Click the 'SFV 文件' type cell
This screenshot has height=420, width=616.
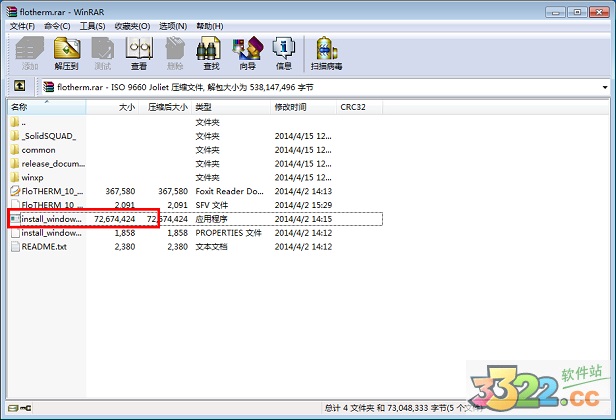pyautogui.click(x=211, y=205)
